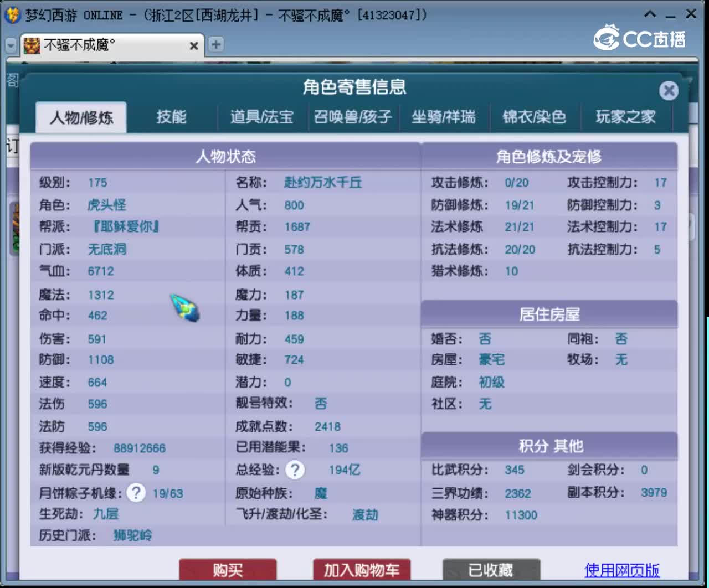Viewport: 709px width, 588px height.
Task: Click the 总经验 value 194亿
Action: click(345, 470)
